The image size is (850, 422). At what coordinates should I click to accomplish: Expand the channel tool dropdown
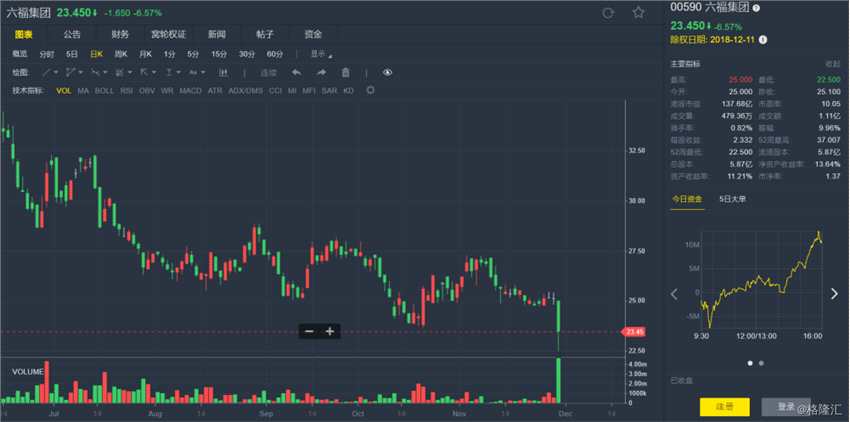(81, 72)
